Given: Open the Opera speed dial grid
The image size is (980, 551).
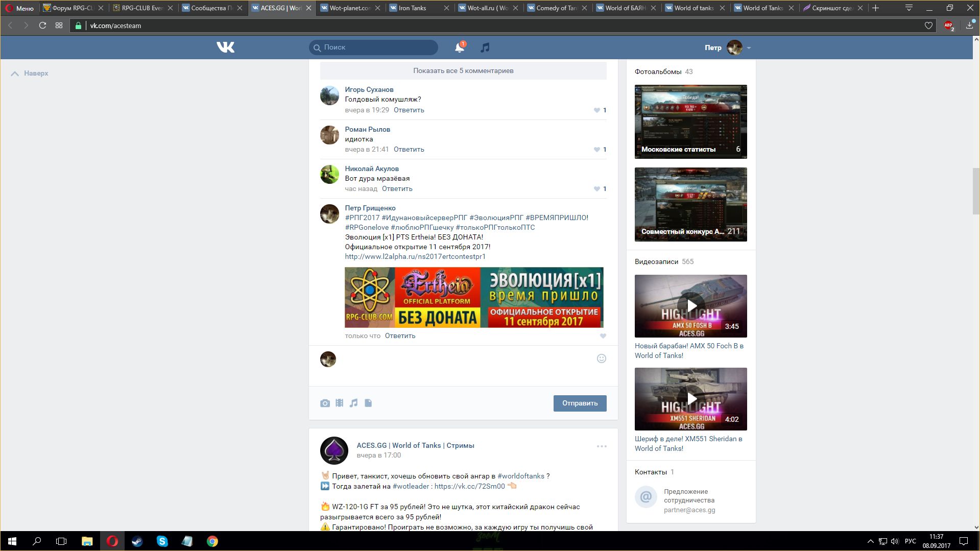Looking at the screenshot, I should pyautogui.click(x=59, y=26).
